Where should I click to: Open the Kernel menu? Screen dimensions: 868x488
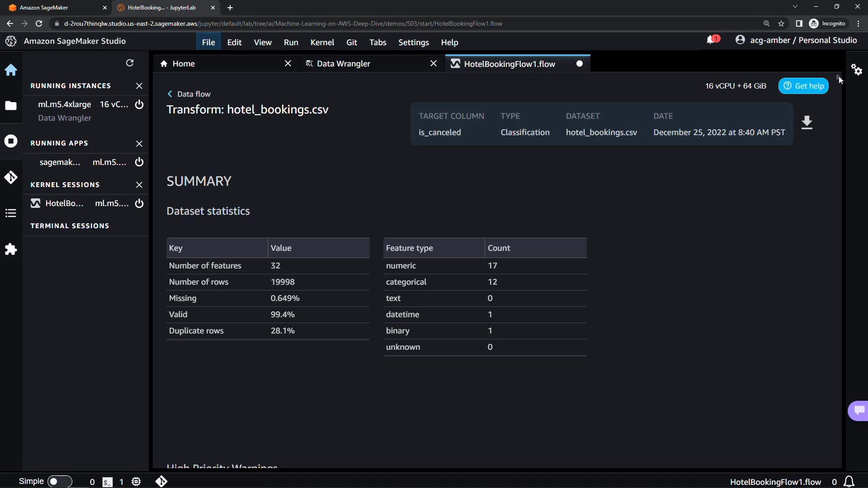[322, 42]
